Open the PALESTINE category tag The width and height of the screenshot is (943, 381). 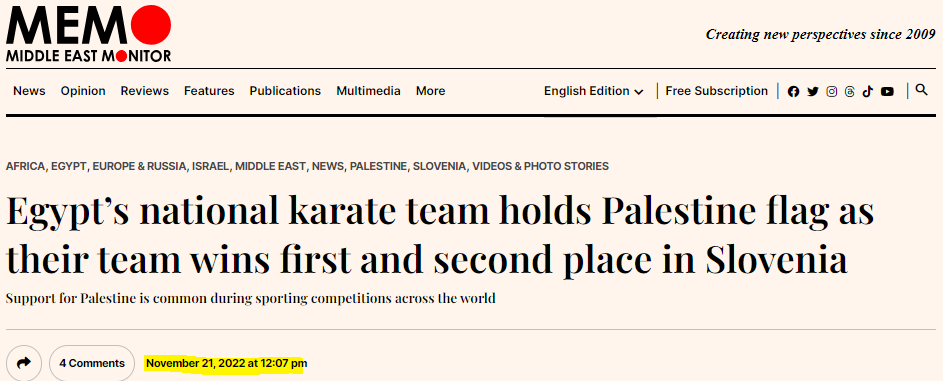click(378, 166)
